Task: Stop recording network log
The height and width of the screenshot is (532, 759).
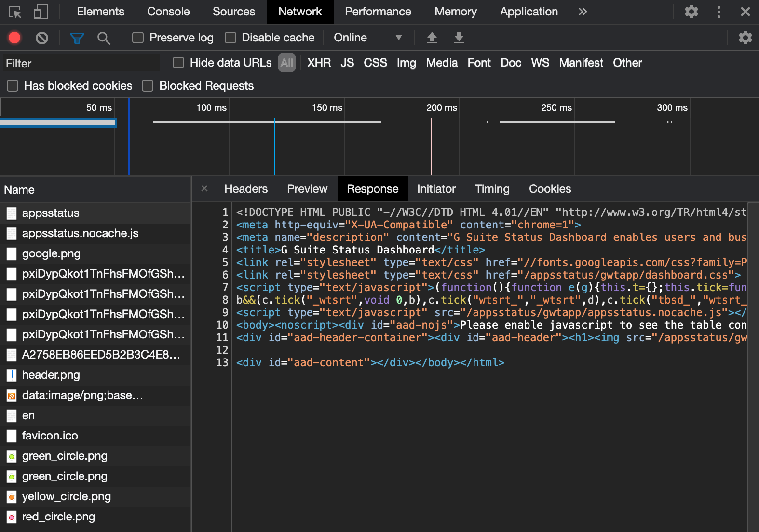Action: 14,38
